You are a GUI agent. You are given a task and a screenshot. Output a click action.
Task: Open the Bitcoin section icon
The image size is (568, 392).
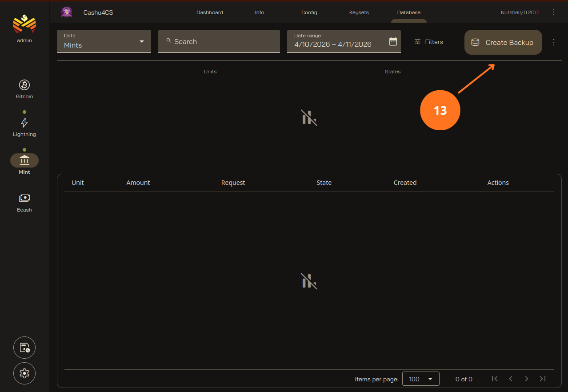pos(24,85)
